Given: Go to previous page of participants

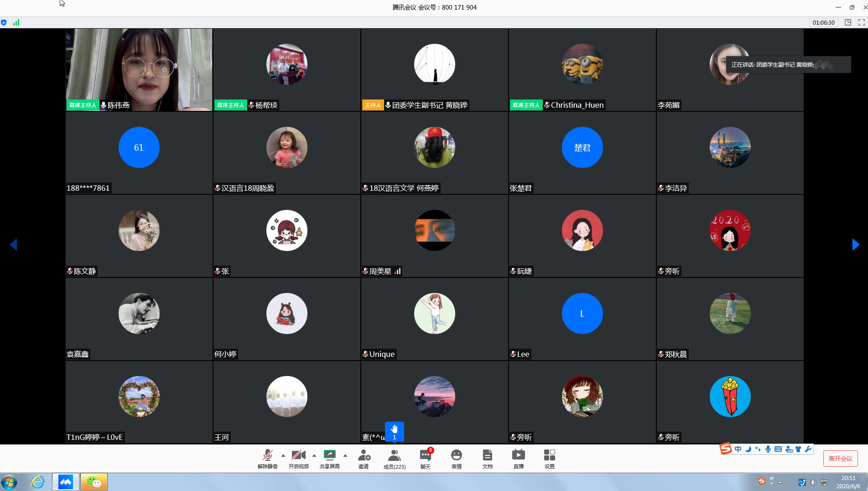Looking at the screenshot, I should (13, 245).
